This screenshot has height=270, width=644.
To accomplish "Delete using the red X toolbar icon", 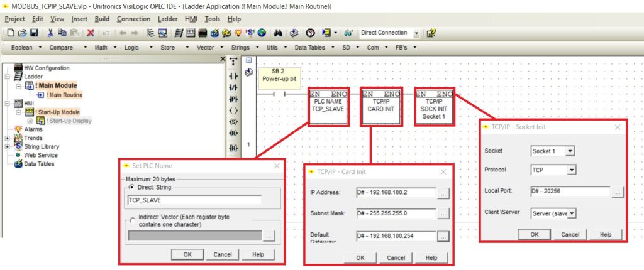I will (x=91, y=33).
